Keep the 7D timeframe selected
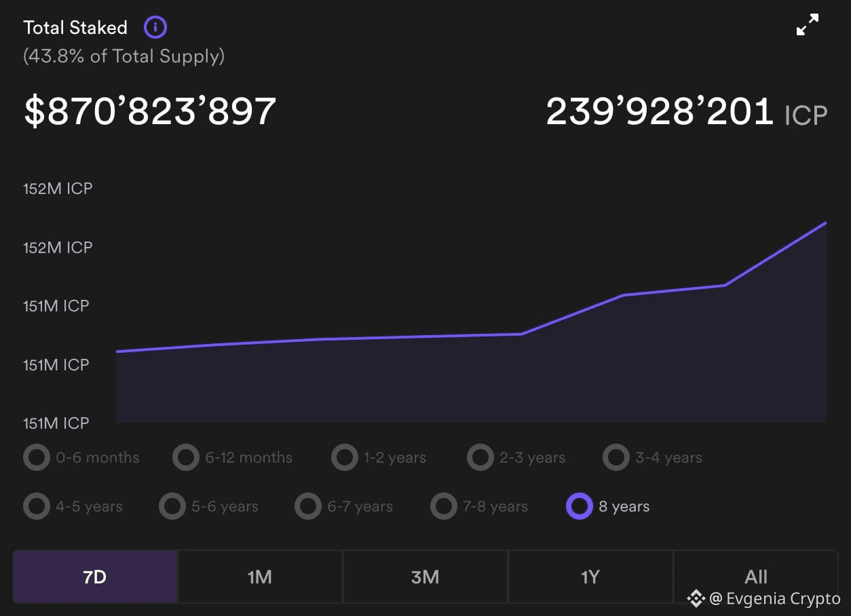 pyautogui.click(x=95, y=577)
